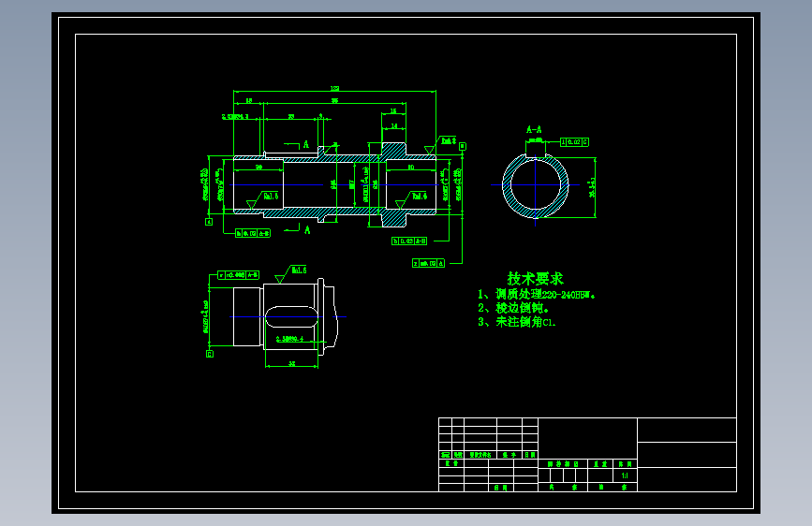
Task: Select Ra1.6 roughness symbol in left bore
Action: (x=262, y=200)
